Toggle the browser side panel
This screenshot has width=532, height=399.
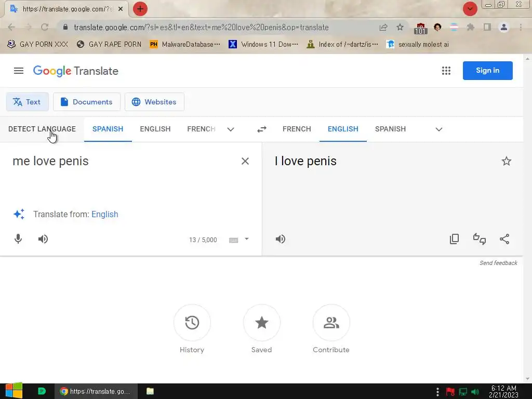(487, 27)
